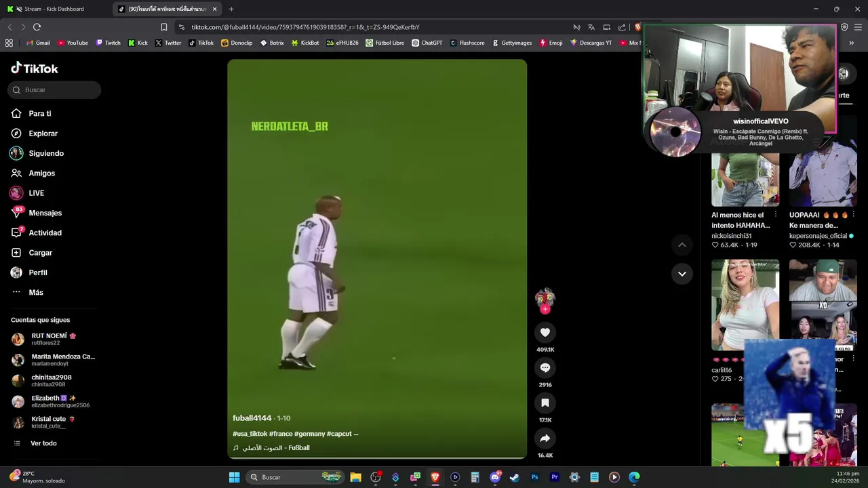
Task: Open Steam from the taskbar
Action: (515, 477)
